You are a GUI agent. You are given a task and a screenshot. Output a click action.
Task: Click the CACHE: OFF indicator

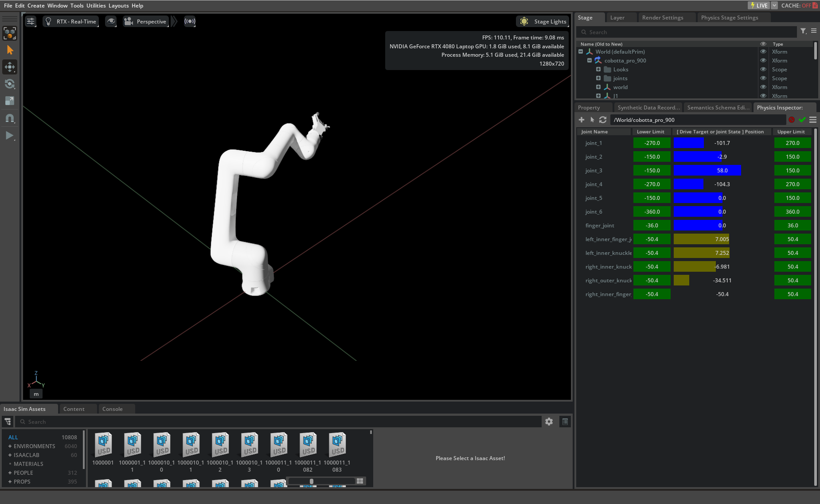[800, 5]
